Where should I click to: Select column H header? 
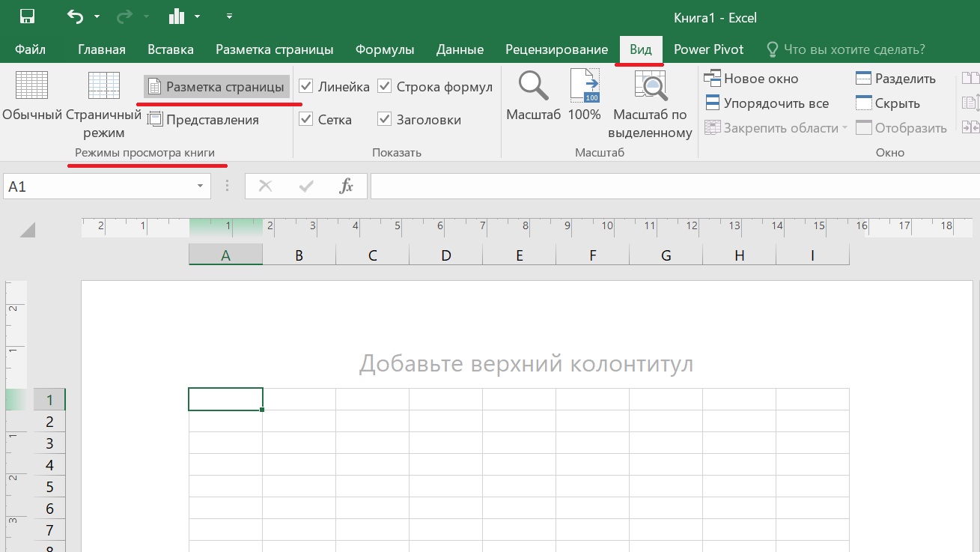point(739,255)
